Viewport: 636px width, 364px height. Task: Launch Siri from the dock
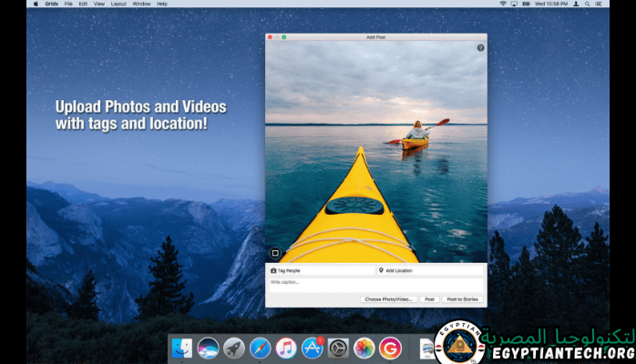(x=208, y=348)
